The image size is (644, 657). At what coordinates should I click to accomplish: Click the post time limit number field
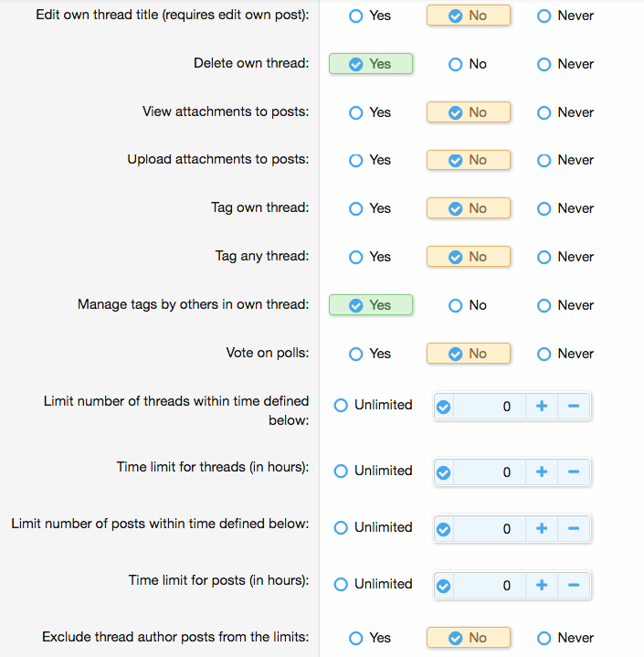489,585
